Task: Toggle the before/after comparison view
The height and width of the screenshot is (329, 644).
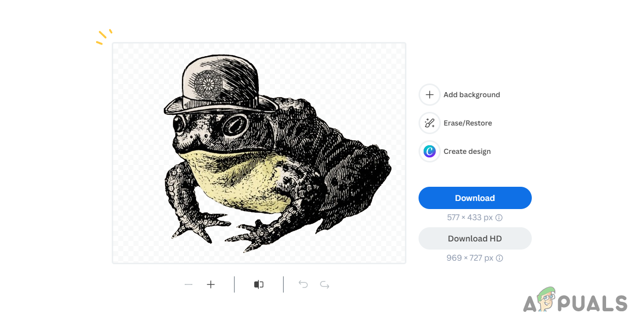Action: coord(258,284)
